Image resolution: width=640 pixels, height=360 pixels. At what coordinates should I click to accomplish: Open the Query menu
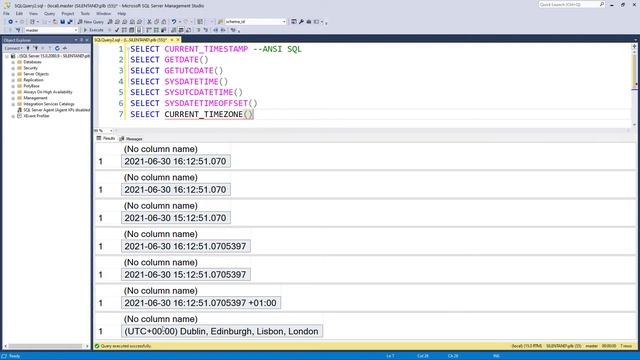coord(49,13)
